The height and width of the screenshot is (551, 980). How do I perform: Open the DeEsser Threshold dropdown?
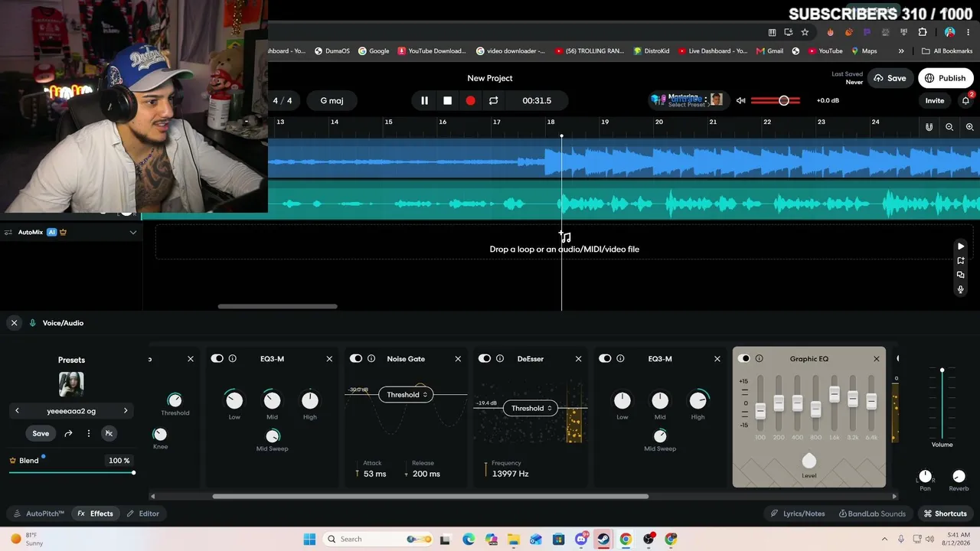pos(531,408)
